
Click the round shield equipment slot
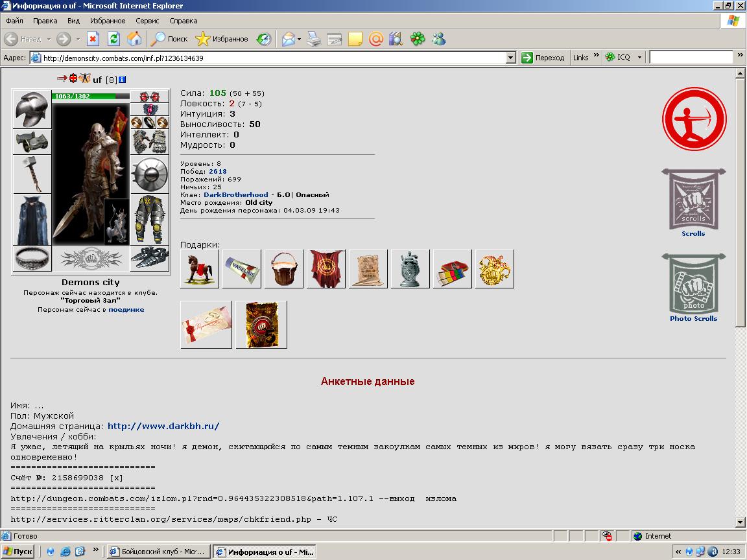point(150,174)
